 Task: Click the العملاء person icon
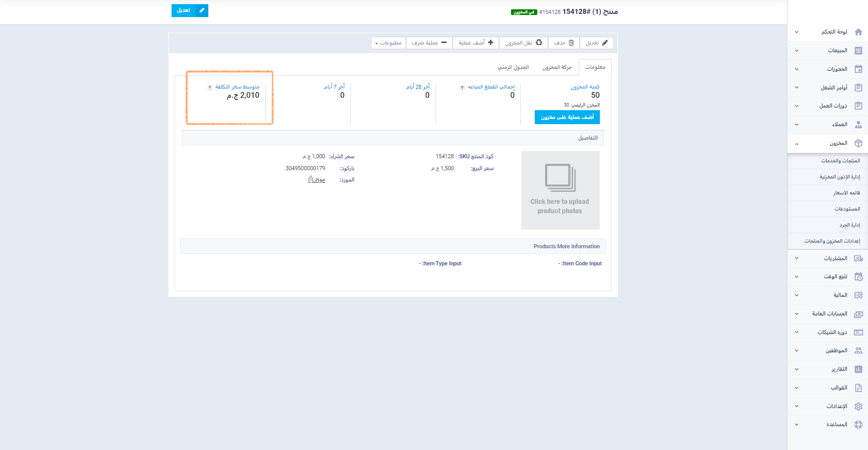[858, 125]
